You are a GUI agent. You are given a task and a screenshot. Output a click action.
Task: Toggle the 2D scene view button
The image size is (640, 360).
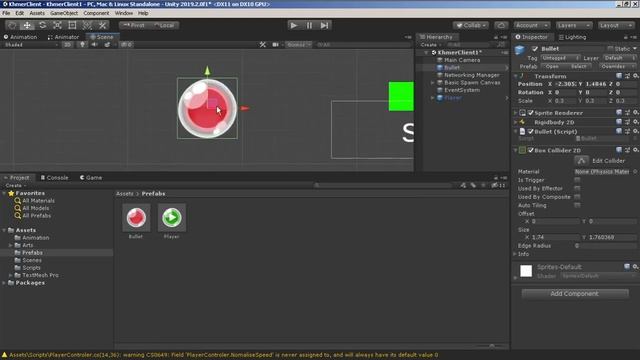tap(67, 44)
